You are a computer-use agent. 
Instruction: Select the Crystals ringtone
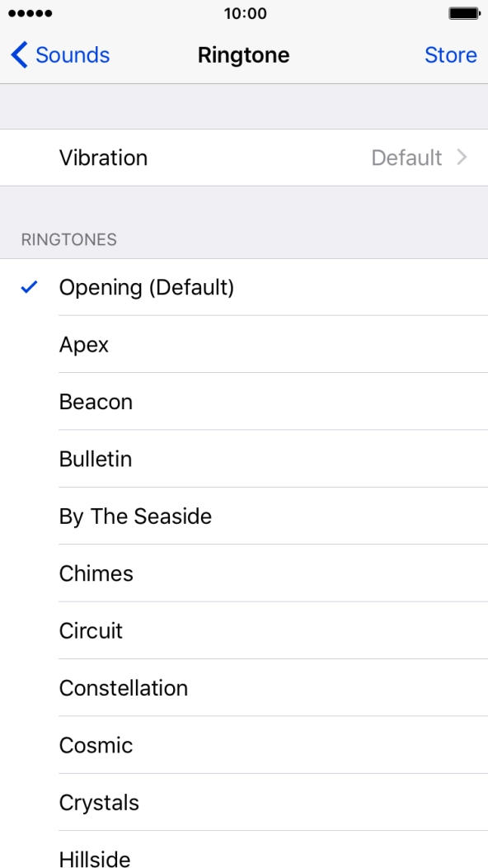tap(99, 802)
